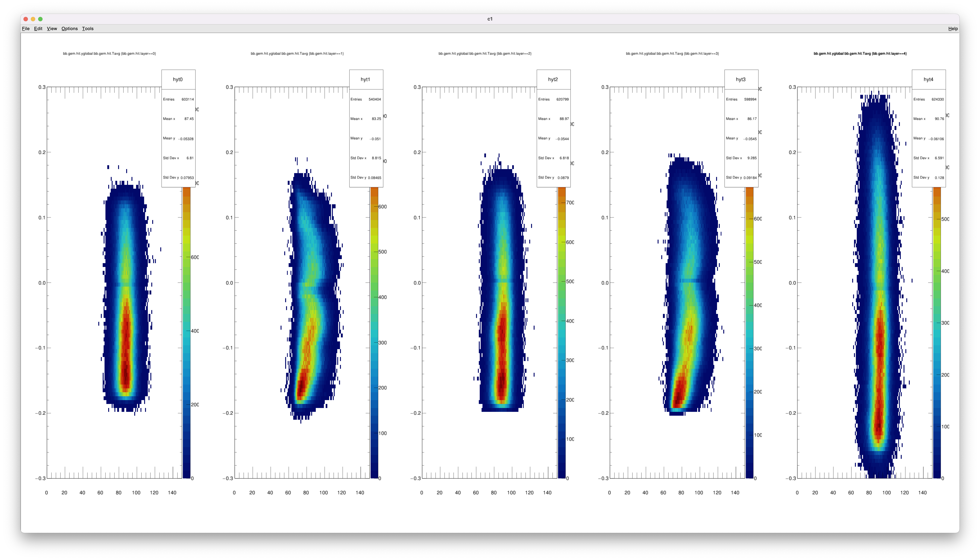Click the layer==4 histogram title text

860,54
